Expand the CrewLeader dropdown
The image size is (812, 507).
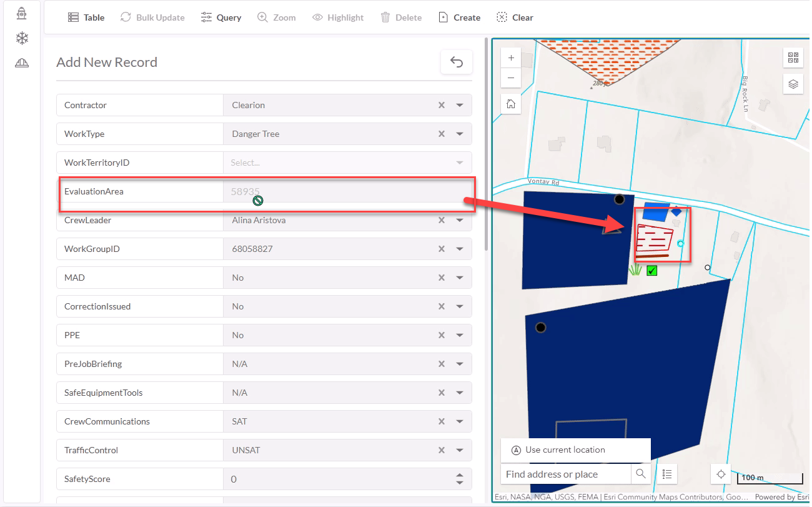pyautogui.click(x=460, y=220)
